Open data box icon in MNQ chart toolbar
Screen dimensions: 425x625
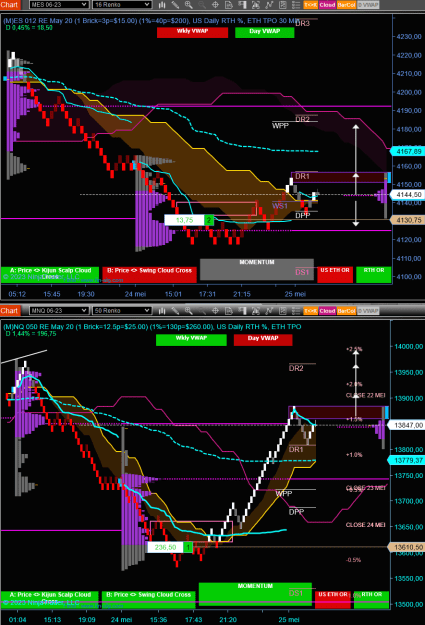(x=229, y=311)
